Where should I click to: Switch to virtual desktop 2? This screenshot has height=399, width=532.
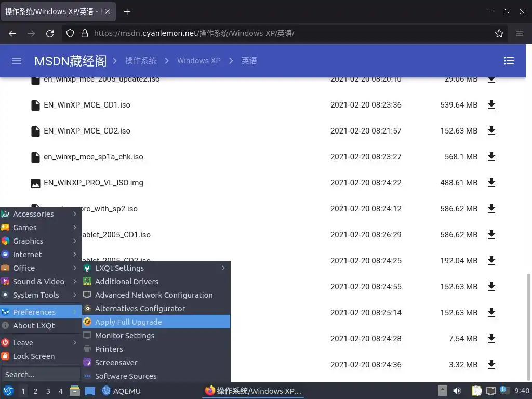tap(36, 391)
